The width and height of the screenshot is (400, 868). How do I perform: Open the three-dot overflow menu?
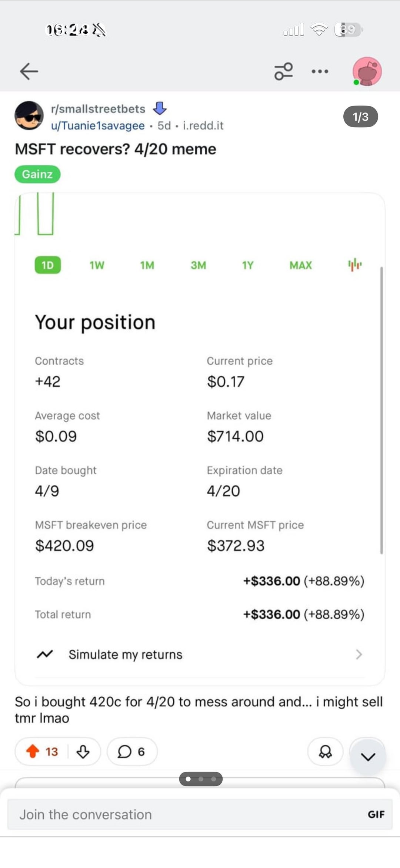click(320, 71)
